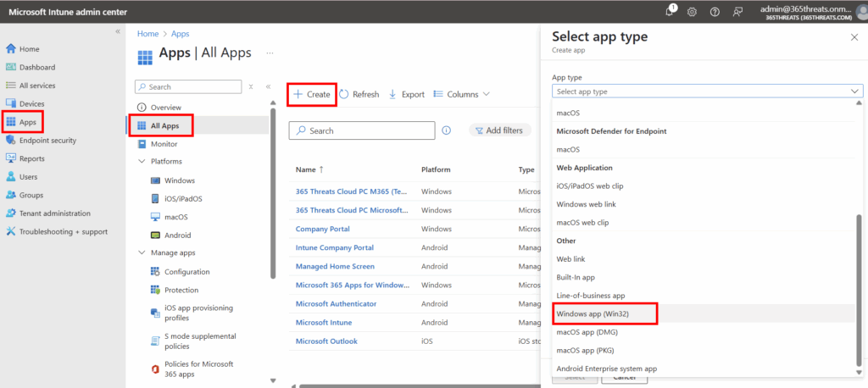Image resolution: width=868 pixels, height=388 pixels.
Task: Open the more options ellipsis by title
Action: (270, 53)
